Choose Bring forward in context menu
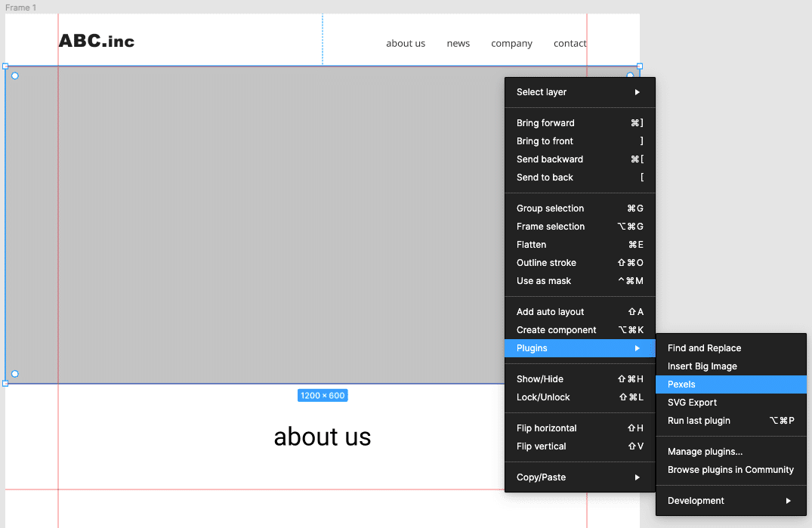Screen dimensions: 812x528 click(580, 122)
